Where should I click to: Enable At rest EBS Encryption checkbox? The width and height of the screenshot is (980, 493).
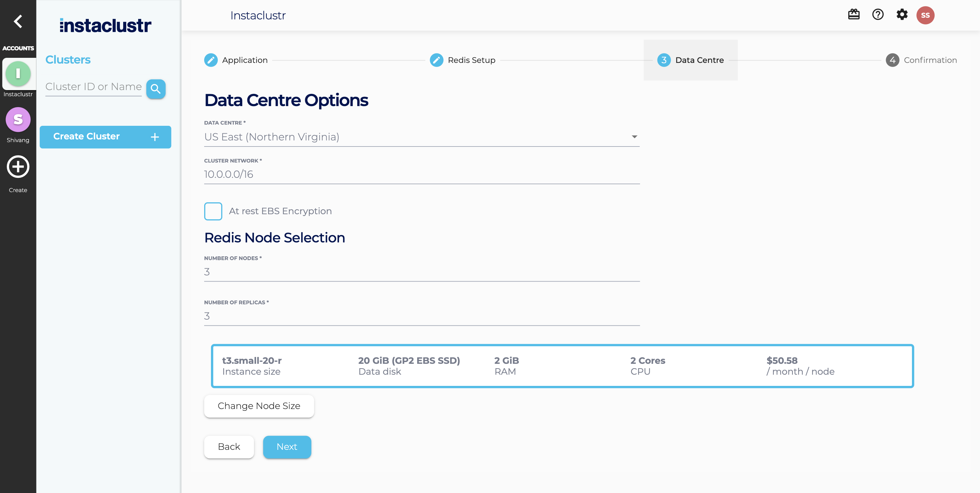213,211
